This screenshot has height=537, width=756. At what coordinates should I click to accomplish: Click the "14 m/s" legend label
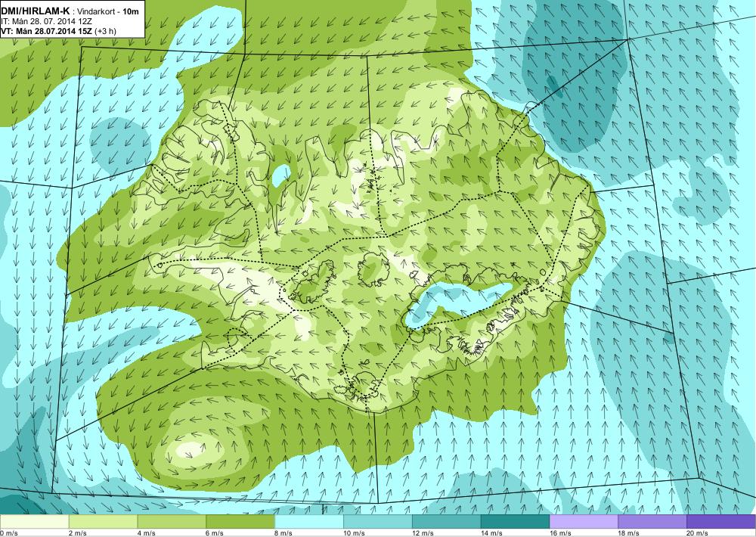(x=492, y=533)
